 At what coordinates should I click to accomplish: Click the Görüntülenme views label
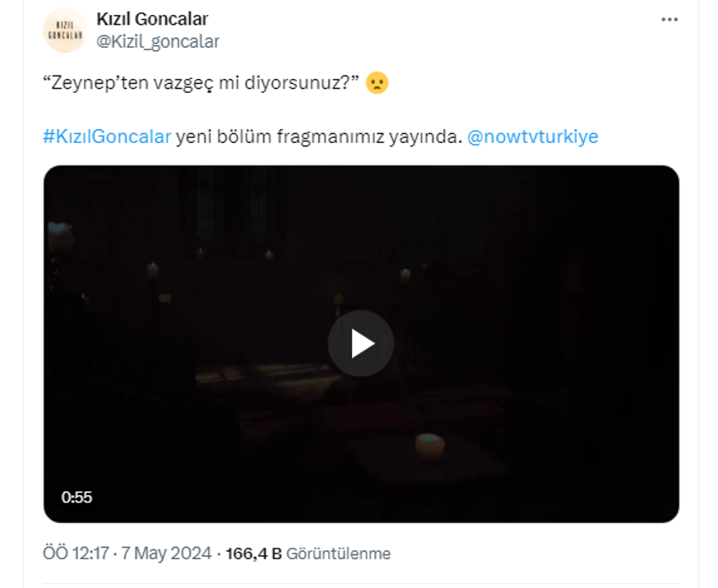[x=338, y=553]
